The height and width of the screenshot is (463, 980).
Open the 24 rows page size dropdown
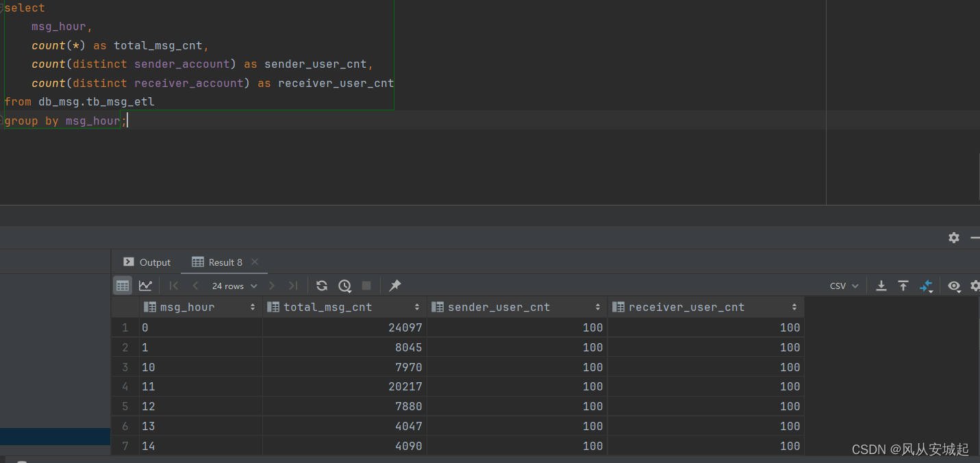coord(234,286)
